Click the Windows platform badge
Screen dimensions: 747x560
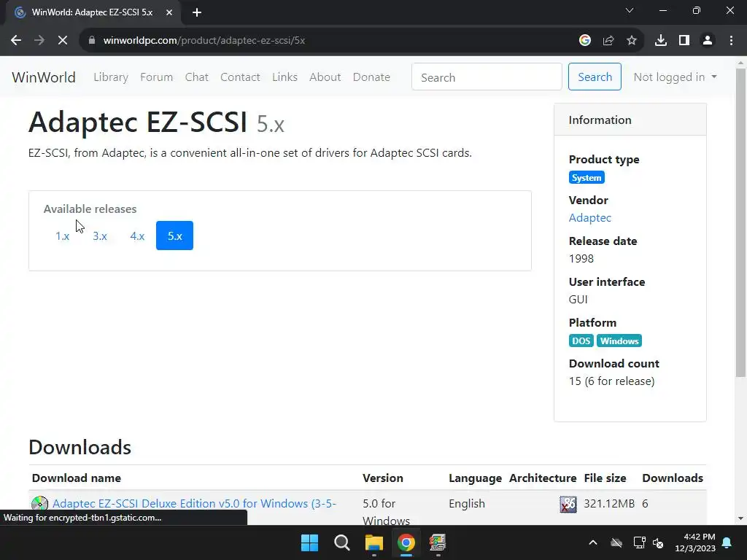point(619,341)
